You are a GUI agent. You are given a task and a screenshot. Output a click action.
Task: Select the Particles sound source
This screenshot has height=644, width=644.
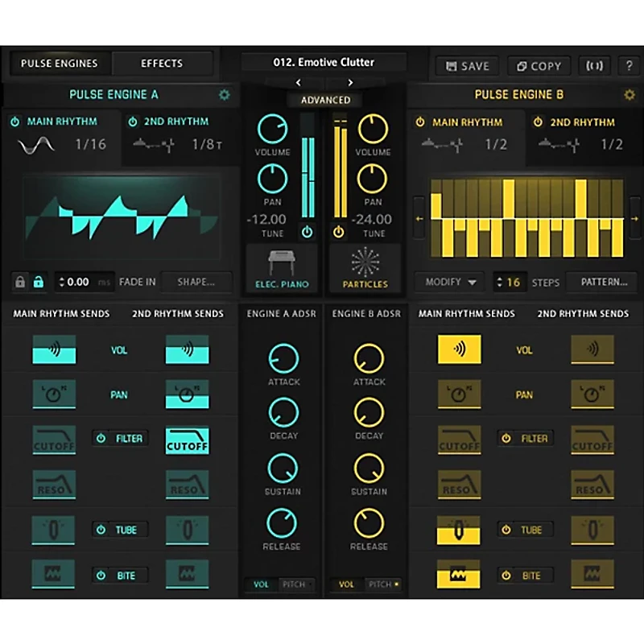pyautogui.click(x=365, y=268)
